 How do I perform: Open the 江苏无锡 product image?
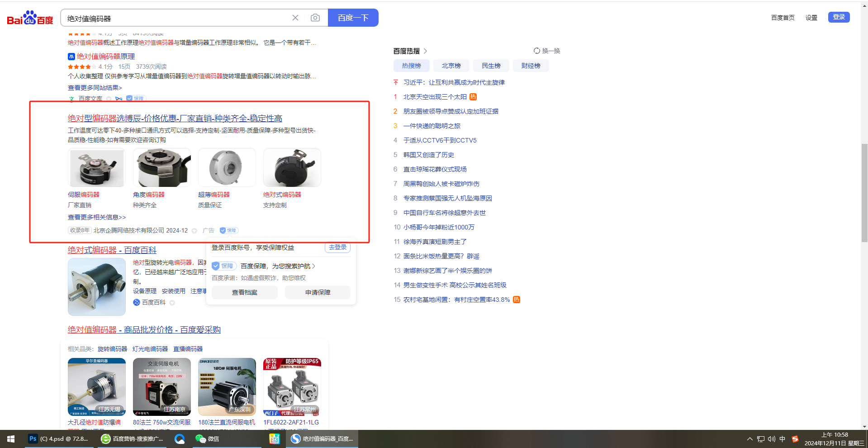(97, 387)
